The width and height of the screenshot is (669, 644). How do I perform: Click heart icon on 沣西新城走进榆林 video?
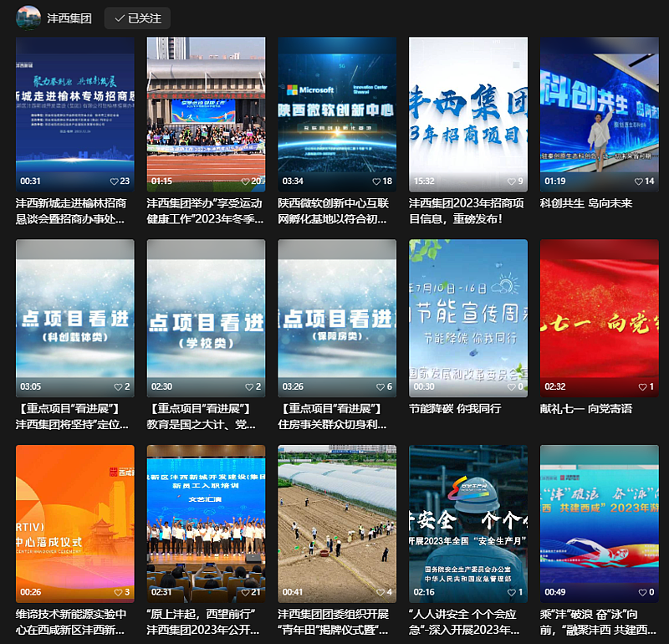pyautogui.click(x=115, y=181)
